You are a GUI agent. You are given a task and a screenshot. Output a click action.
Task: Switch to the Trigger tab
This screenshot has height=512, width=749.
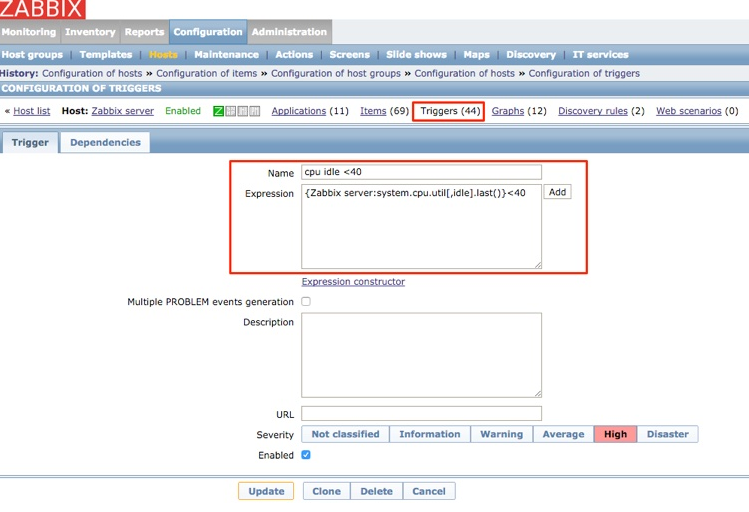[x=30, y=142]
